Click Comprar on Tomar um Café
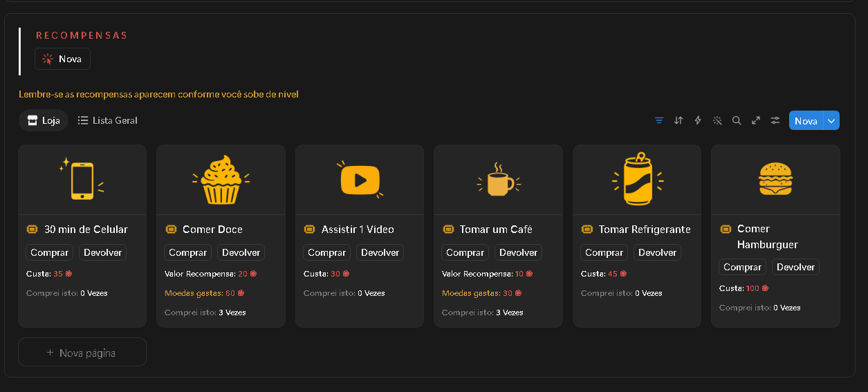Screen dimensions: 868x392 click(465, 252)
